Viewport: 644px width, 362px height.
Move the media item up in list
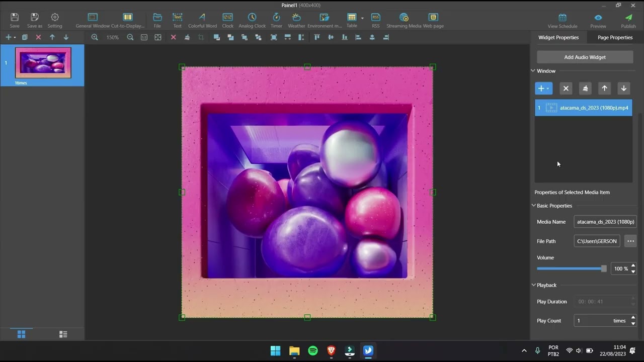pyautogui.click(x=604, y=88)
